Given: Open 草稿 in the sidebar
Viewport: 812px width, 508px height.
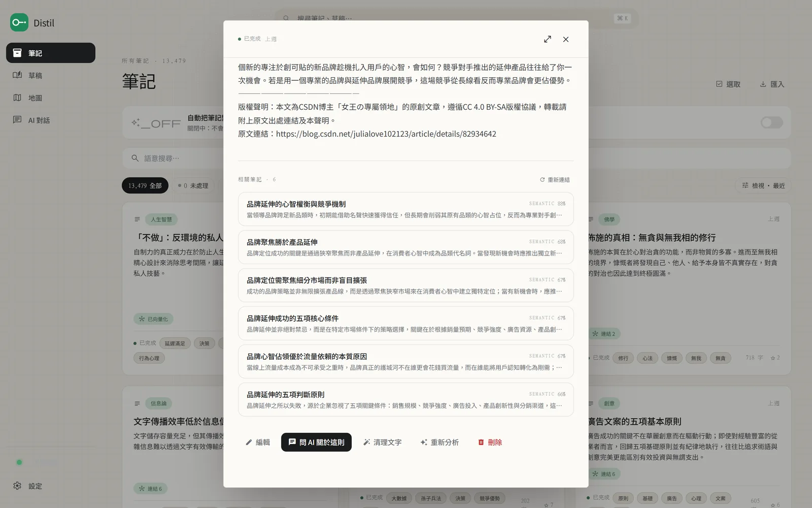Looking at the screenshot, I should coord(51,75).
